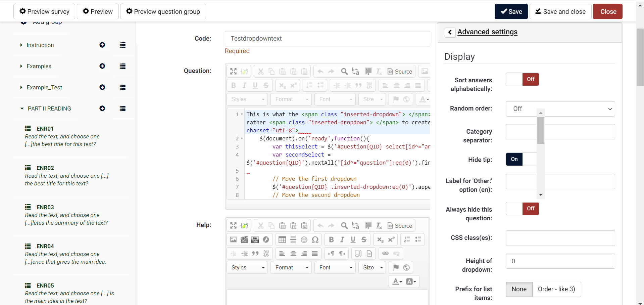Click the CSS class(es) input field
644x305 pixels.
pyautogui.click(x=560, y=238)
